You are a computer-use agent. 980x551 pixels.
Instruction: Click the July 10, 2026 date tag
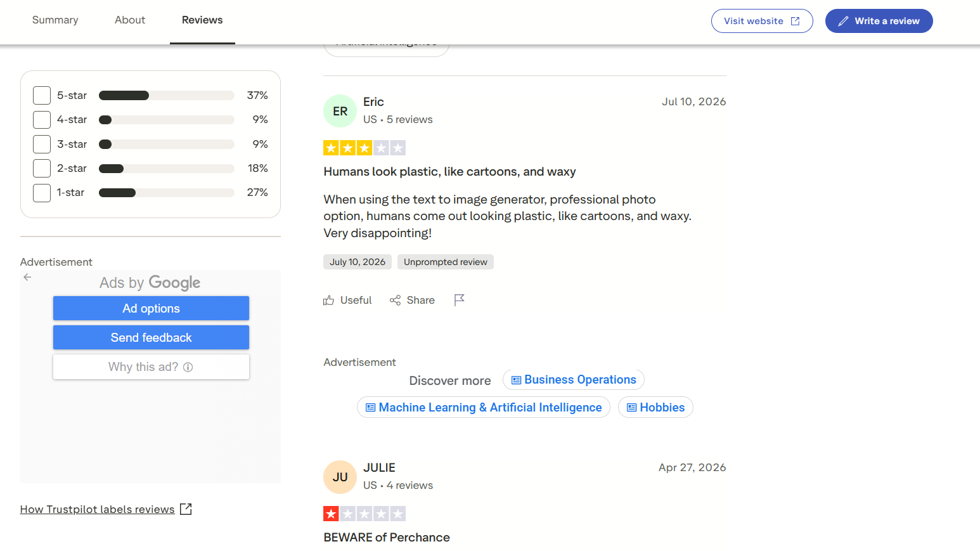358,262
